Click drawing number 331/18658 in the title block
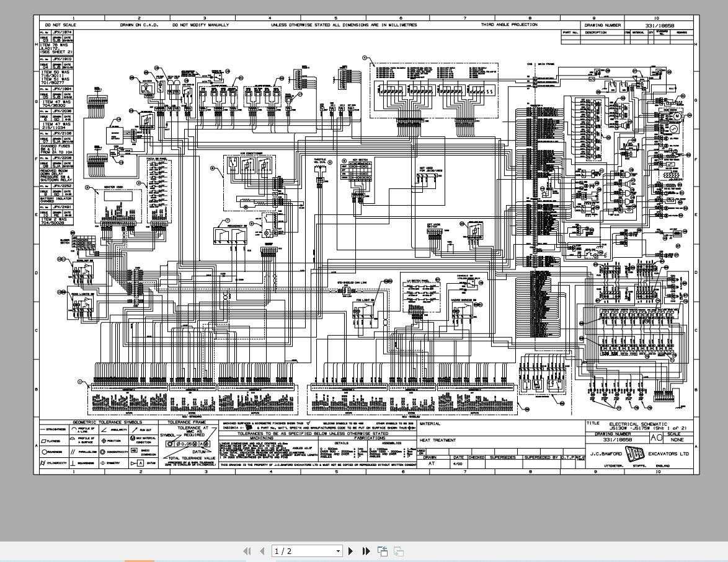 click(x=617, y=439)
